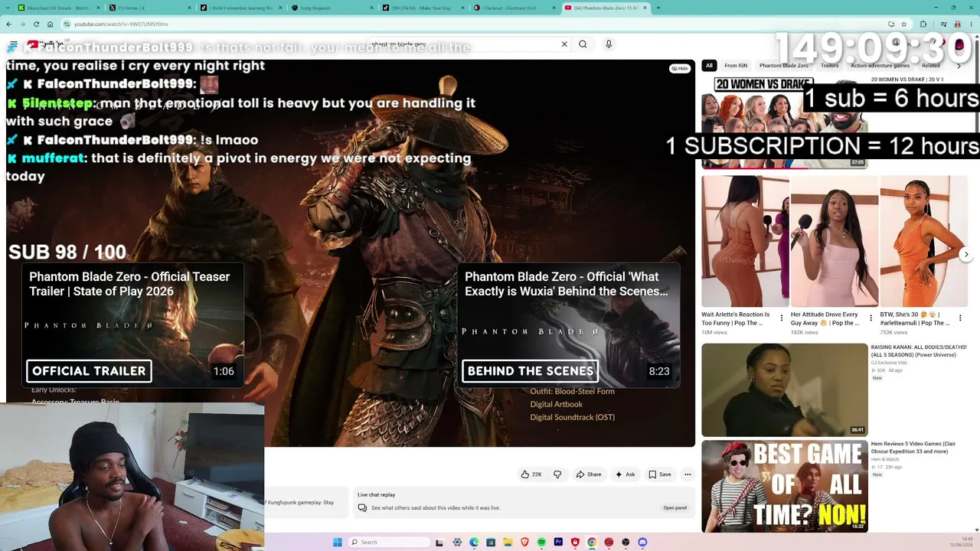980x551 pixels.
Task: Open Discord from the taskbar
Action: pyautogui.click(x=642, y=543)
